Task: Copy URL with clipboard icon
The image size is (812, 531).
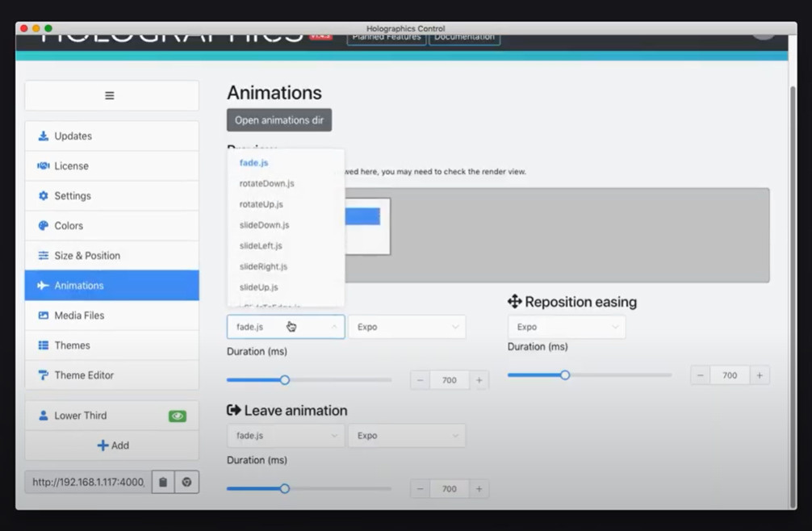Action: [163, 483]
